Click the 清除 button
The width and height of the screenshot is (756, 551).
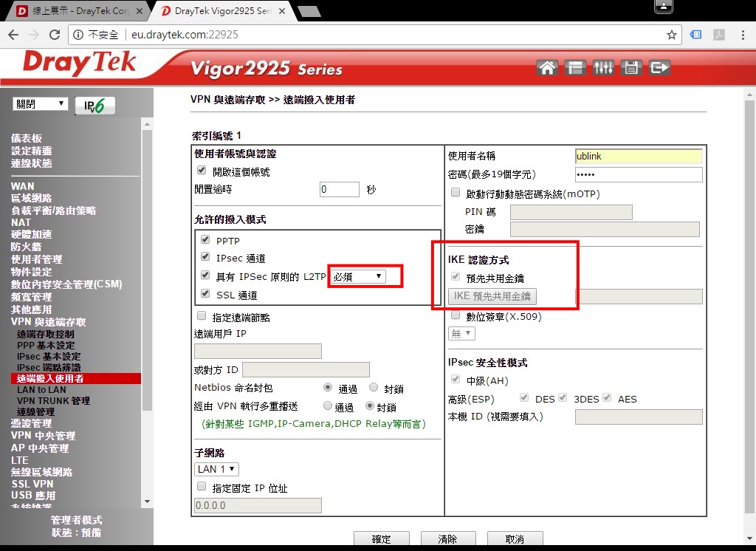point(448,539)
